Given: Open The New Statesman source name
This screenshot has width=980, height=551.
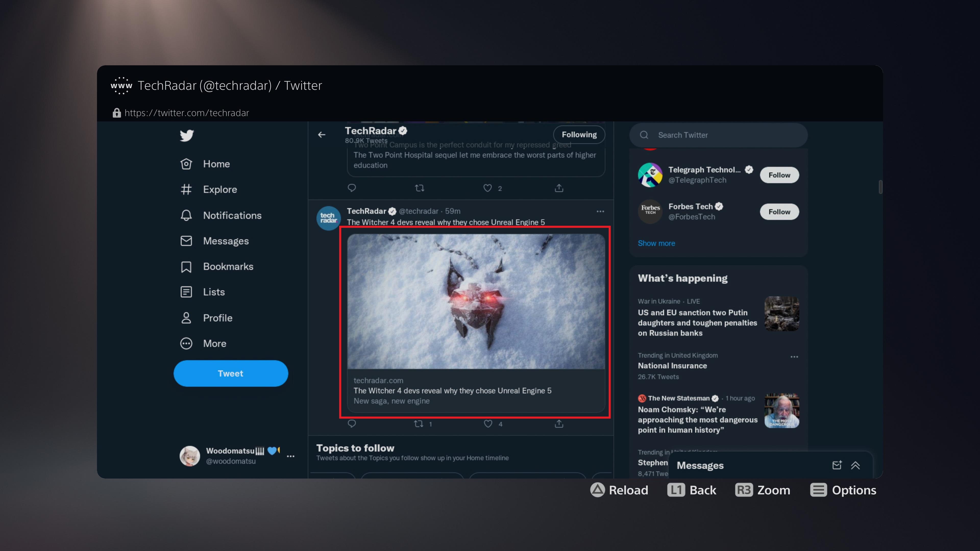Looking at the screenshot, I should pos(679,398).
